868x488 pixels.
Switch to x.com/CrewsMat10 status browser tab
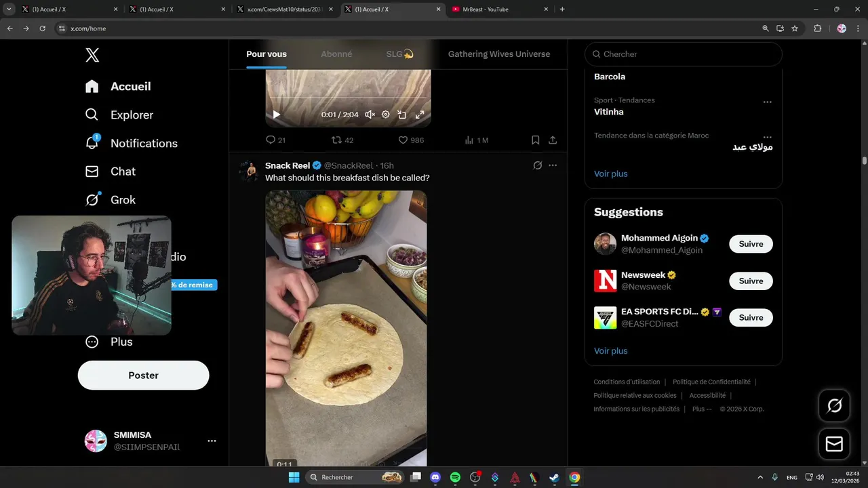283,9
